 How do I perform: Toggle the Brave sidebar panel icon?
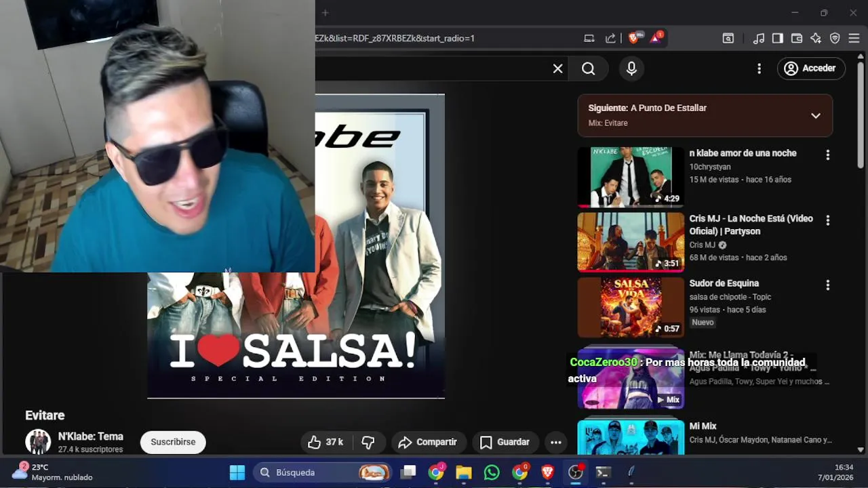pyautogui.click(x=778, y=38)
